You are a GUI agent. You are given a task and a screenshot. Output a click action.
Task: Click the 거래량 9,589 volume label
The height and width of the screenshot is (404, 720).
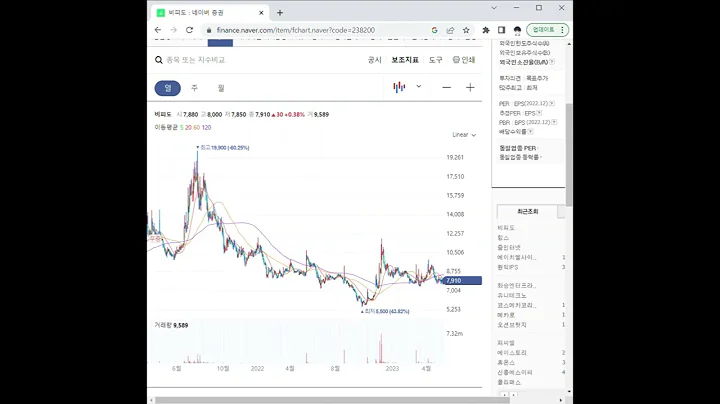coord(171,325)
